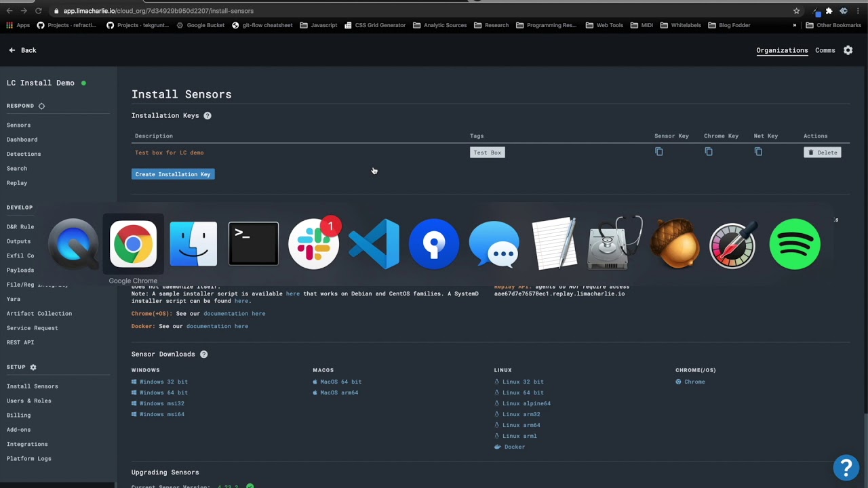The height and width of the screenshot is (488, 868).
Task: Switch to Finder in app switcher
Action: pos(193,244)
